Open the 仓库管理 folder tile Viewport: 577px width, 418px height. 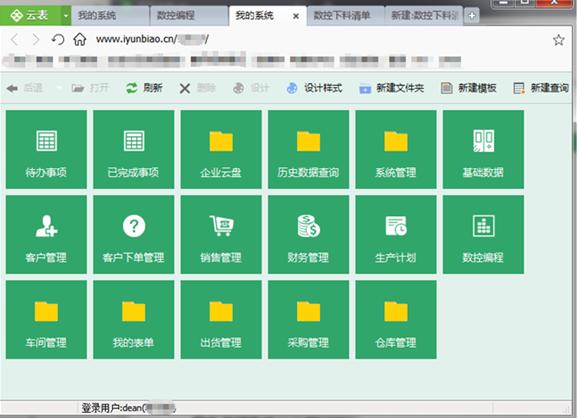tap(396, 319)
